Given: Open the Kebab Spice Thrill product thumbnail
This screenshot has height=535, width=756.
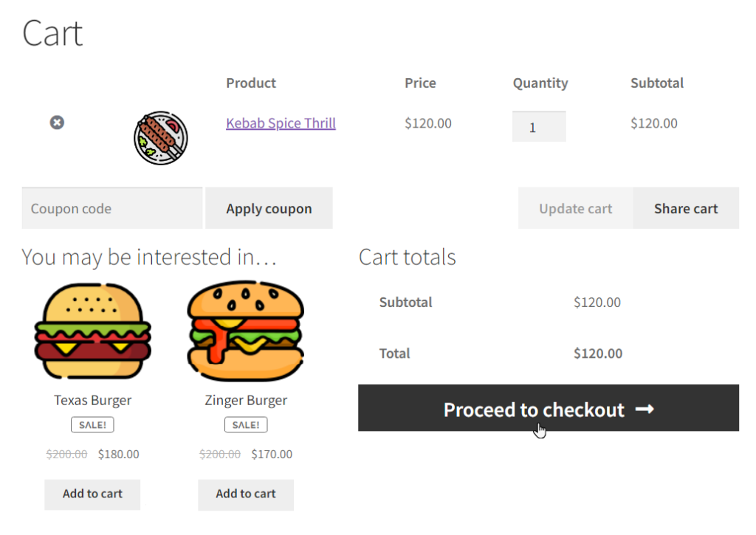Looking at the screenshot, I should (160, 138).
